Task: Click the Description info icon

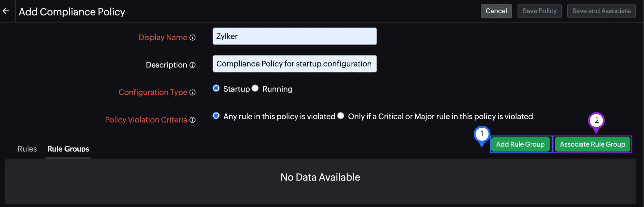Action: 193,65
